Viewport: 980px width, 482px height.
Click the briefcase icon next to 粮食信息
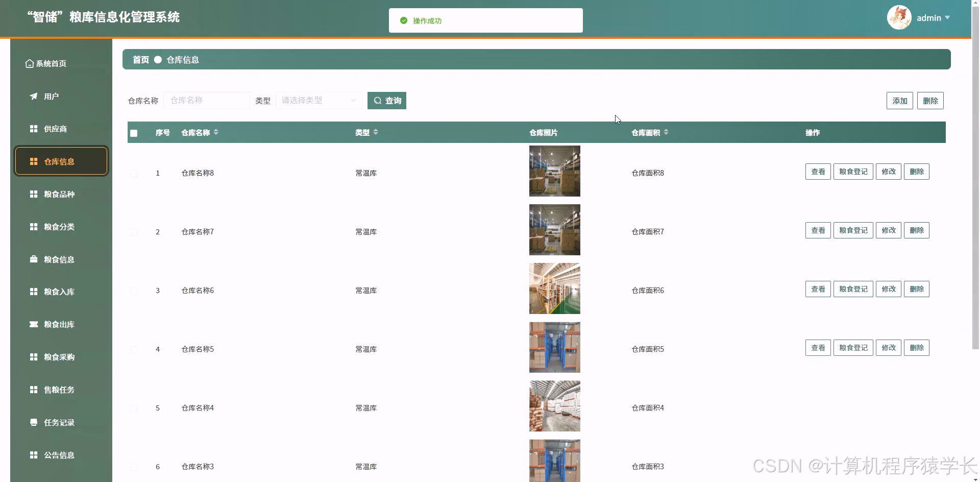tap(33, 259)
